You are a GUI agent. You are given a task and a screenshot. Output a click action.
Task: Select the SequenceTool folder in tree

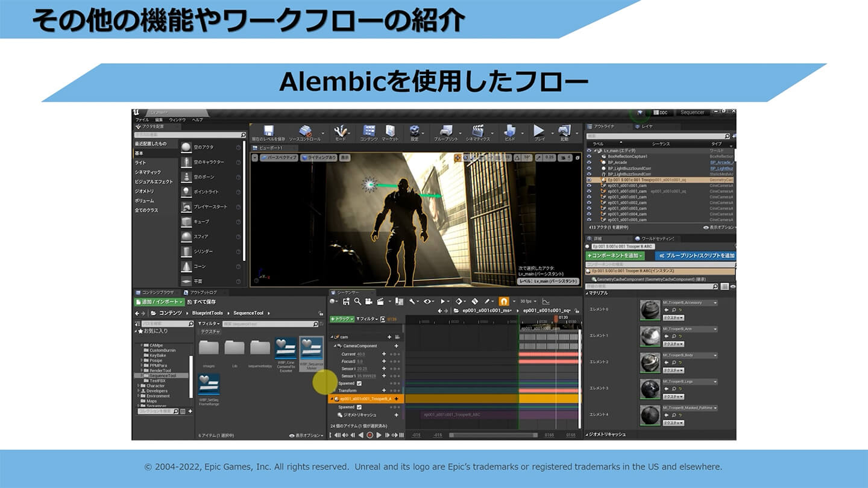pos(163,375)
